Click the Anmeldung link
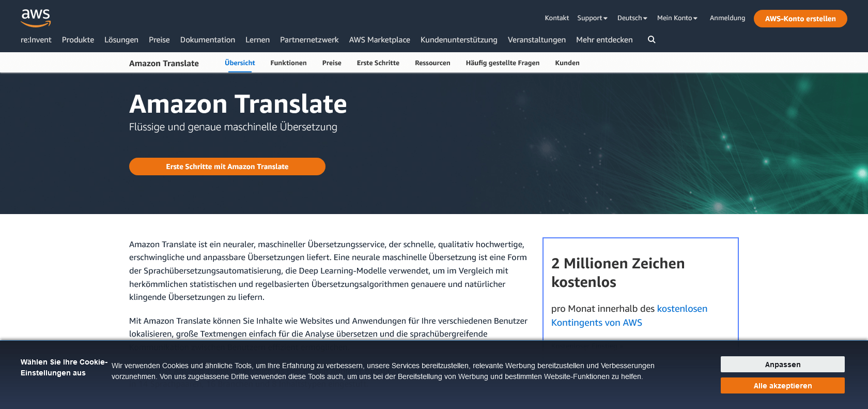The width and height of the screenshot is (868, 409). point(727,18)
